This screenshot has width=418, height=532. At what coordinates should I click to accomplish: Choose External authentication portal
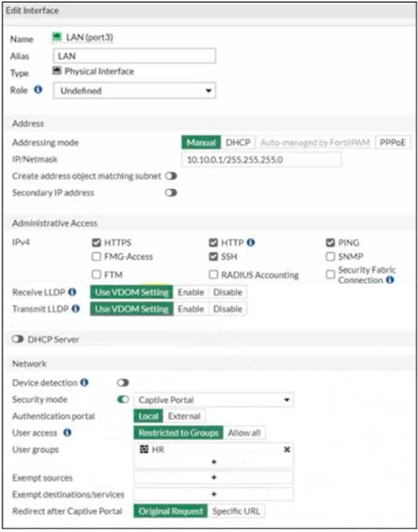click(x=184, y=416)
